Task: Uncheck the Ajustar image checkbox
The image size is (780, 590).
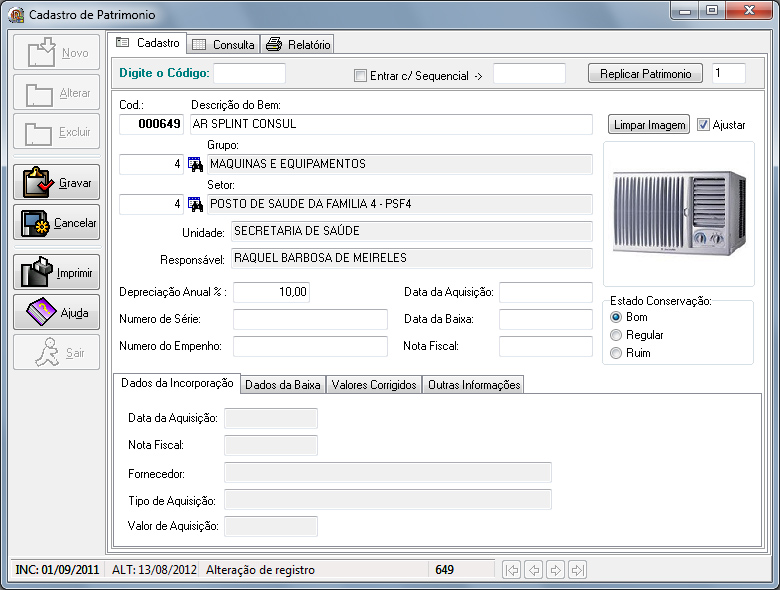Action: [x=703, y=125]
